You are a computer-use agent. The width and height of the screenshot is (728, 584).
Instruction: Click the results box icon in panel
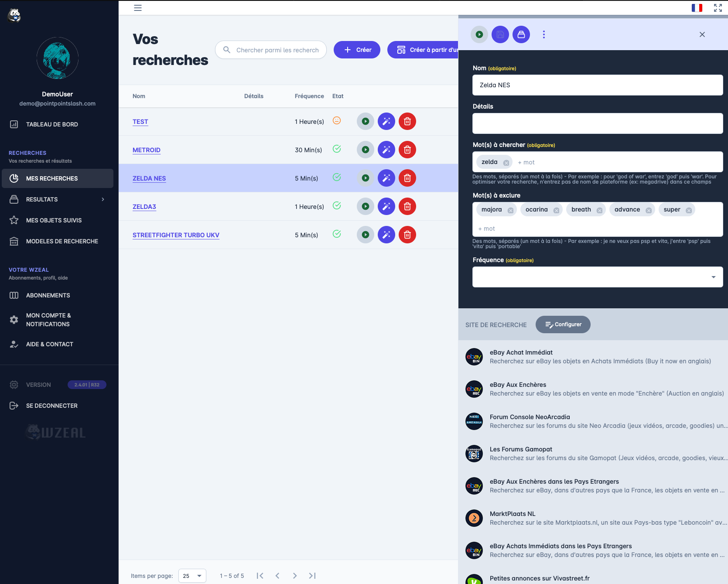pos(521,34)
